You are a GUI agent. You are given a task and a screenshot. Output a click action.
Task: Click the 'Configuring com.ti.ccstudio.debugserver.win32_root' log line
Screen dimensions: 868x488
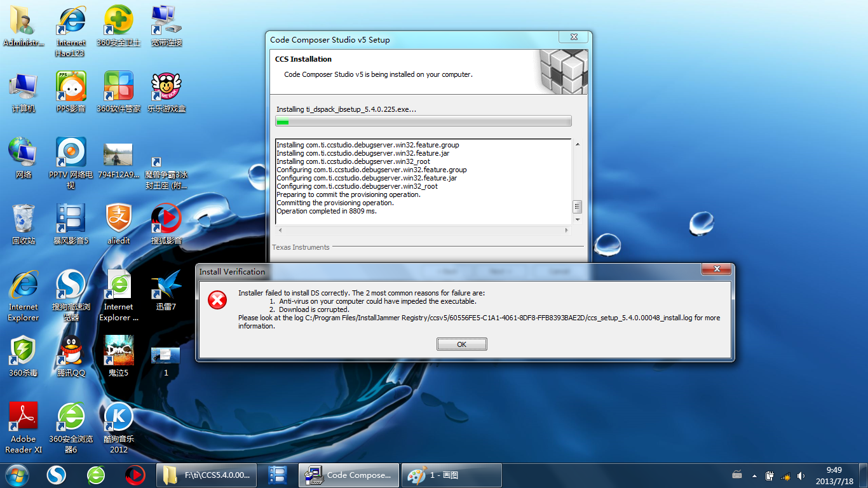tap(357, 186)
